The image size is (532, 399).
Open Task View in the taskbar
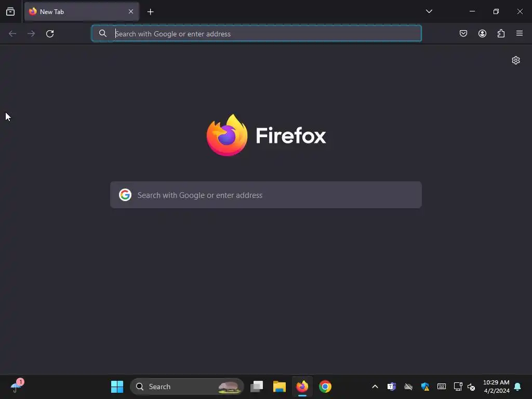tap(257, 387)
